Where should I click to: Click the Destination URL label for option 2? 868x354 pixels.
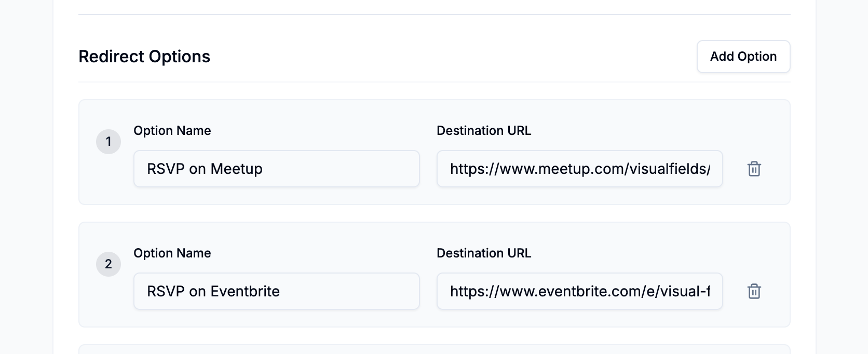(x=484, y=253)
